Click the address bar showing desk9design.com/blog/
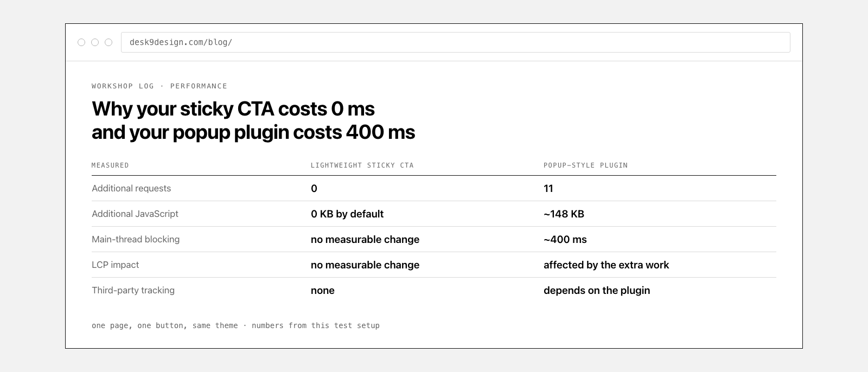 point(455,42)
